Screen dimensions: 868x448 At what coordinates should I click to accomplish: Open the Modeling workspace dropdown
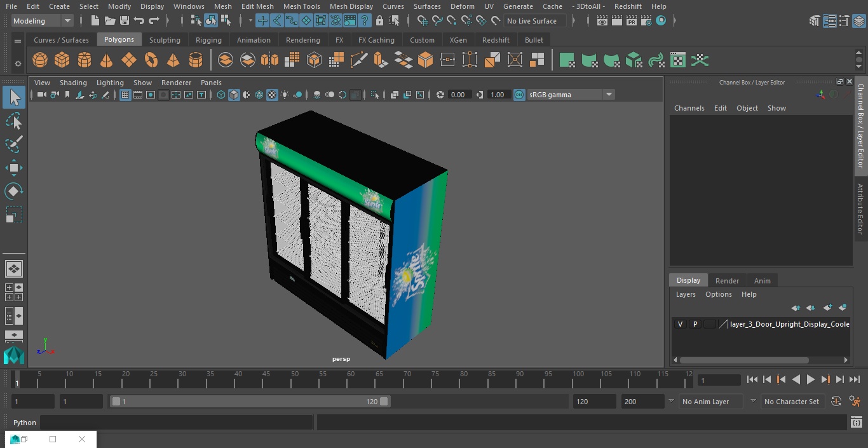click(43, 21)
